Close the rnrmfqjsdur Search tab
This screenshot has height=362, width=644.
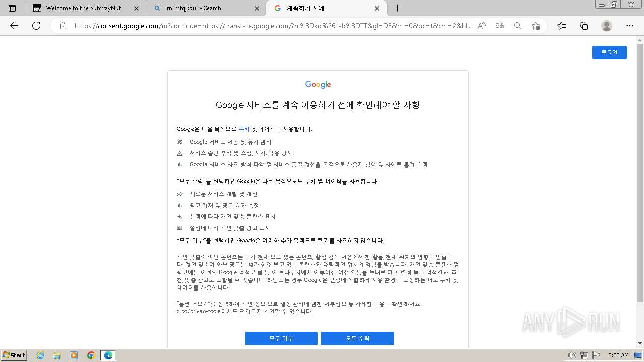[x=257, y=8]
